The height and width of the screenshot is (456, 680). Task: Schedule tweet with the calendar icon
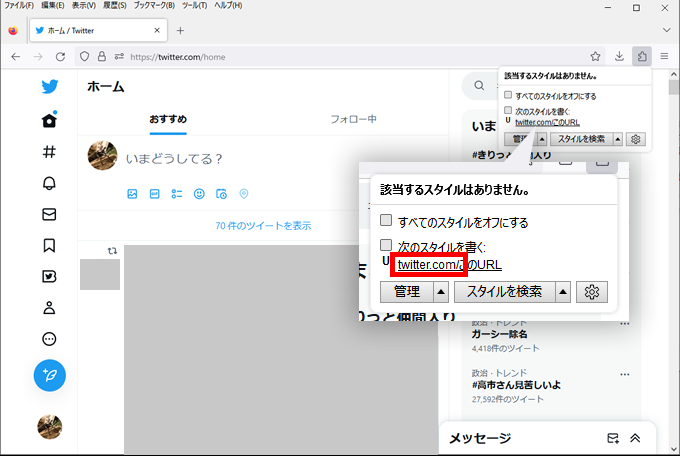coord(221,194)
